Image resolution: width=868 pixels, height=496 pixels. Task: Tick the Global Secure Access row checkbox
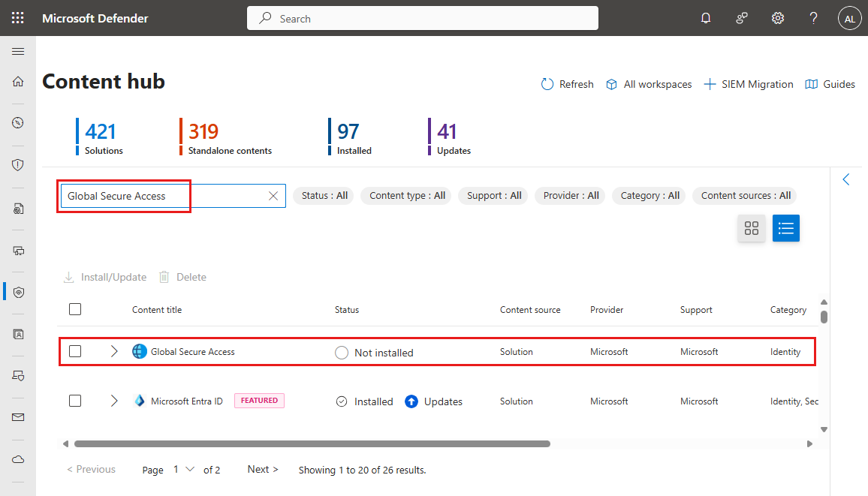[x=75, y=351]
